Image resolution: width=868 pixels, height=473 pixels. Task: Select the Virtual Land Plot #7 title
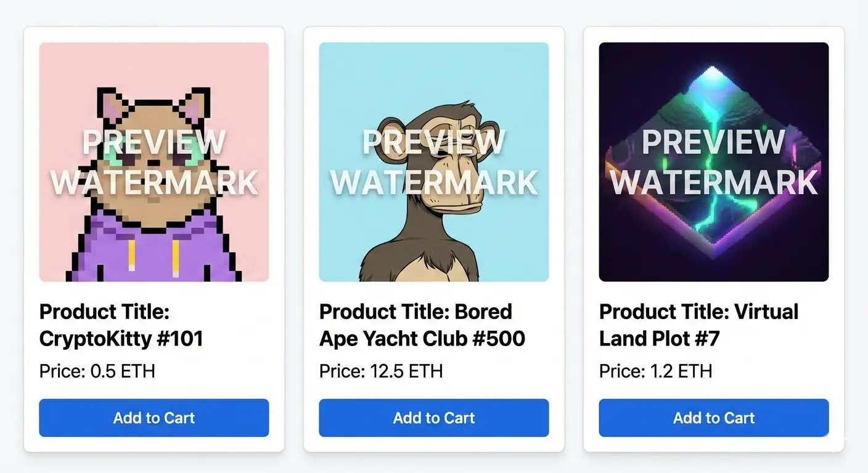[698, 325]
